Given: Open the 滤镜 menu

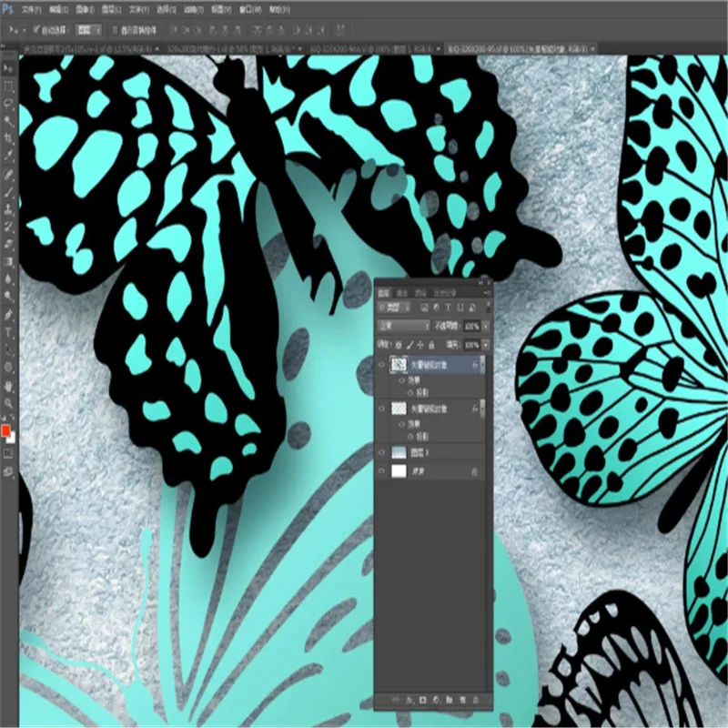Looking at the screenshot, I should pos(193,9).
